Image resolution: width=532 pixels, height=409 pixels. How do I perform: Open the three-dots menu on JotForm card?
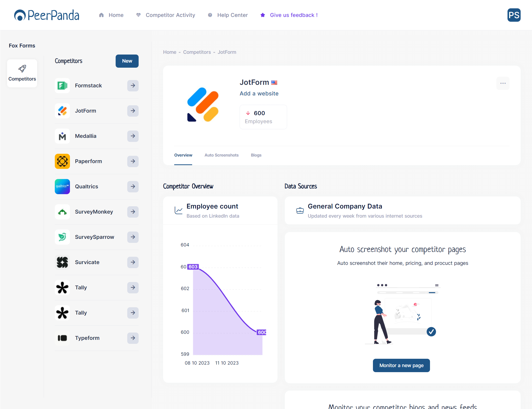(503, 83)
